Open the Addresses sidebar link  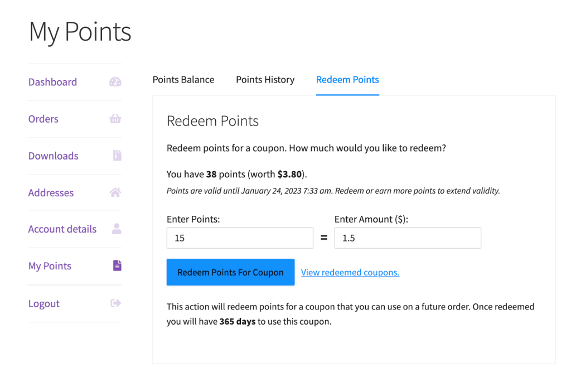51,192
